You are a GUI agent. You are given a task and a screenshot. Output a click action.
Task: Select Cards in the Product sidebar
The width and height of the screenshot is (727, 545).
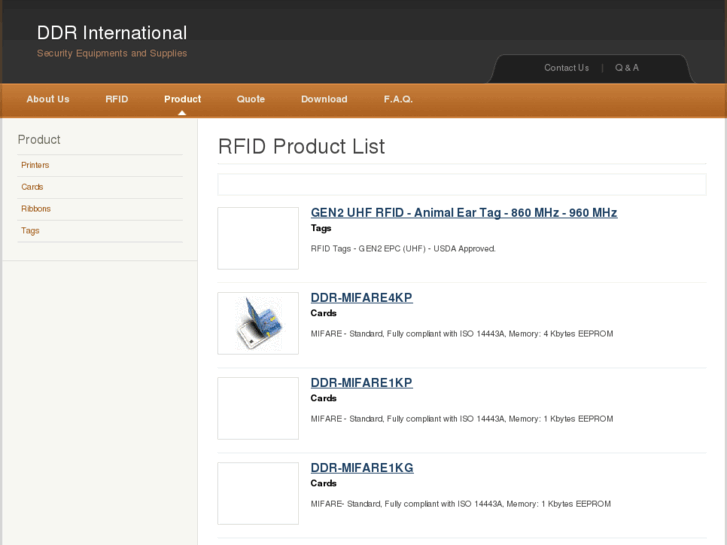point(32,187)
